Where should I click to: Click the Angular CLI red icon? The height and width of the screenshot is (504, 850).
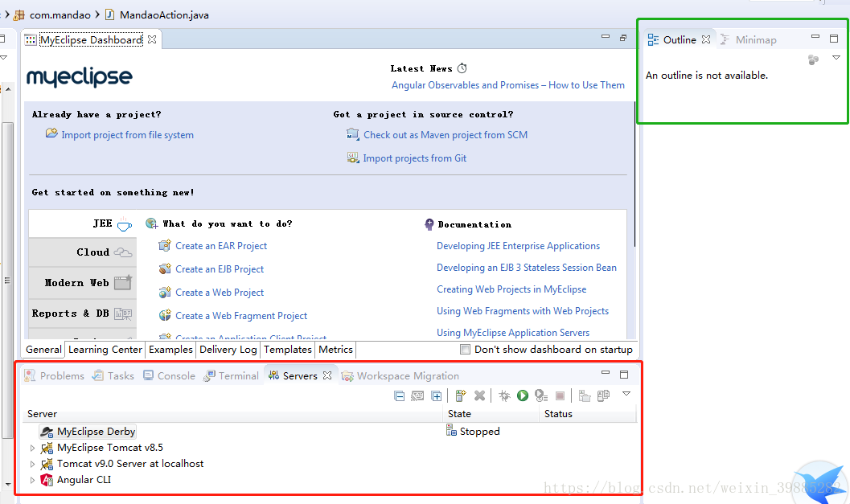[x=47, y=480]
